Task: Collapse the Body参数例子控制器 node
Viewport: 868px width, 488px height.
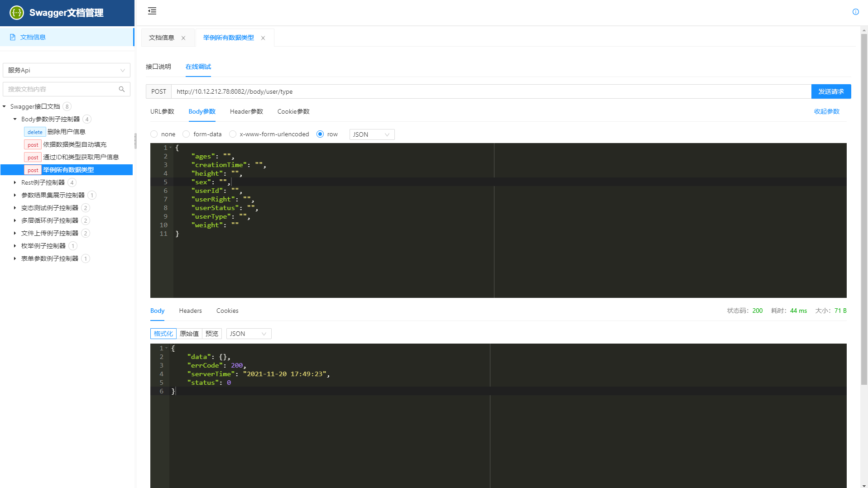Action: click(x=15, y=119)
